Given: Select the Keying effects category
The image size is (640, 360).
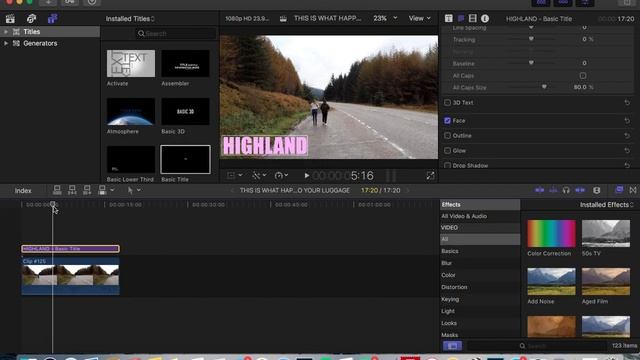Looking at the screenshot, I should 450,299.
